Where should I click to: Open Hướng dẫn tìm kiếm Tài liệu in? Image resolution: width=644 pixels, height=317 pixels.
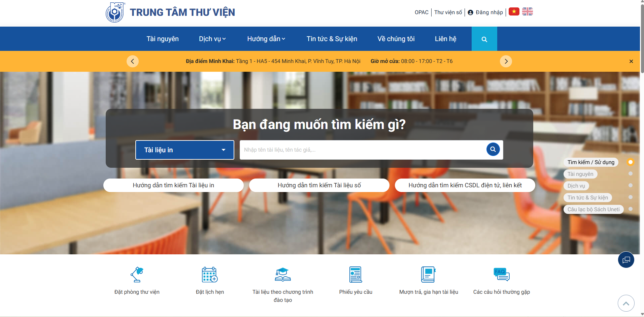click(x=173, y=185)
